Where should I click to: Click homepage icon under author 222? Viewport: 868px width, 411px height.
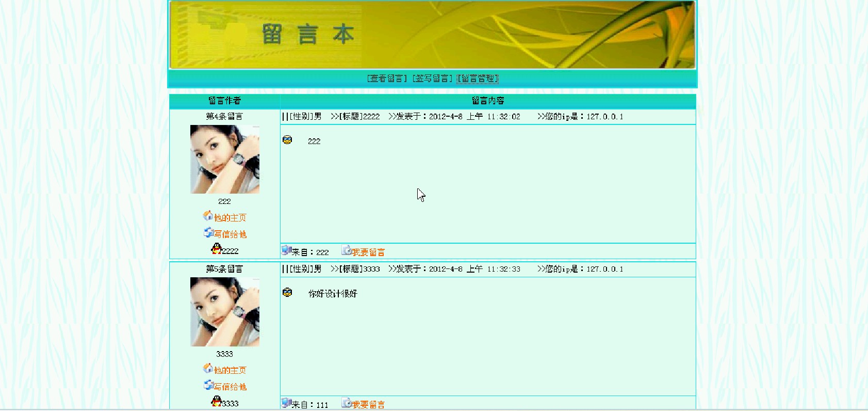208,216
